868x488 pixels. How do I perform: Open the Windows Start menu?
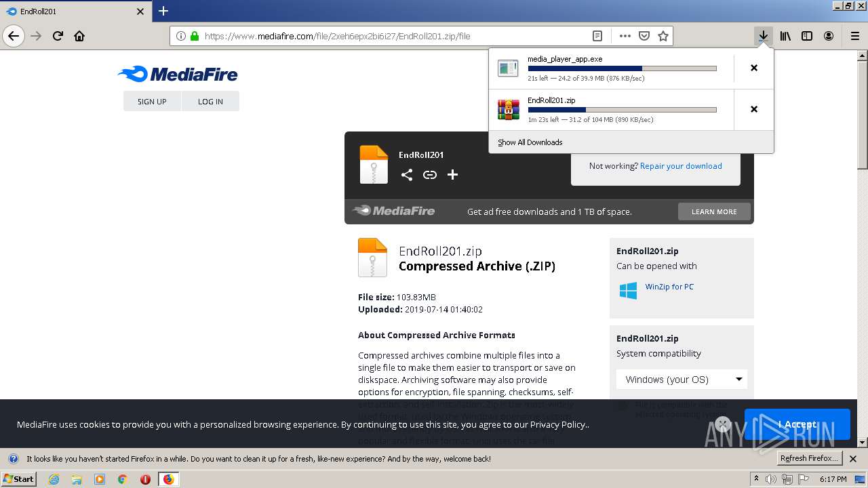pos(19,479)
